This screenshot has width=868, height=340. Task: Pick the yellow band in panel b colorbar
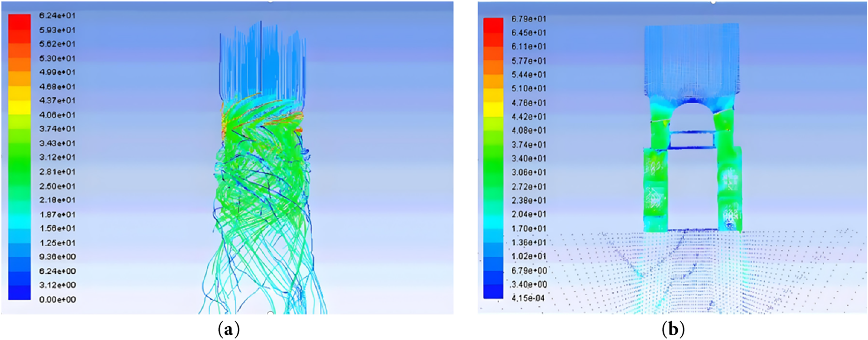pyautogui.click(x=493, y=109)
